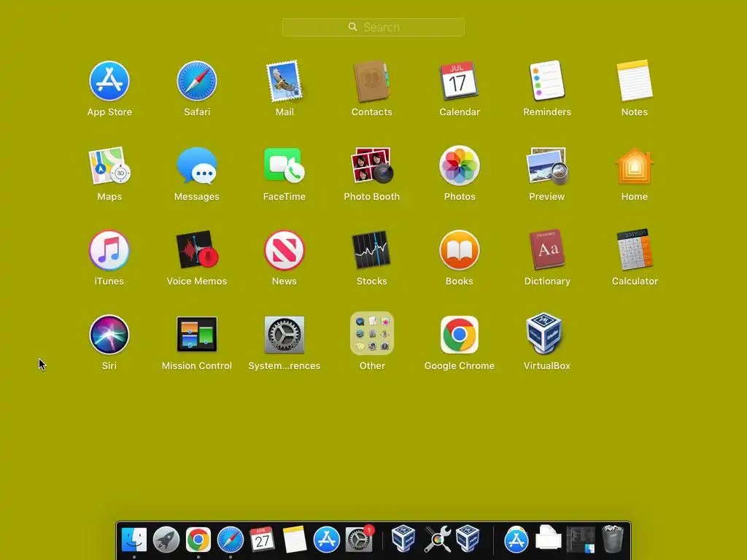Open the Mail app

(285, 81)
